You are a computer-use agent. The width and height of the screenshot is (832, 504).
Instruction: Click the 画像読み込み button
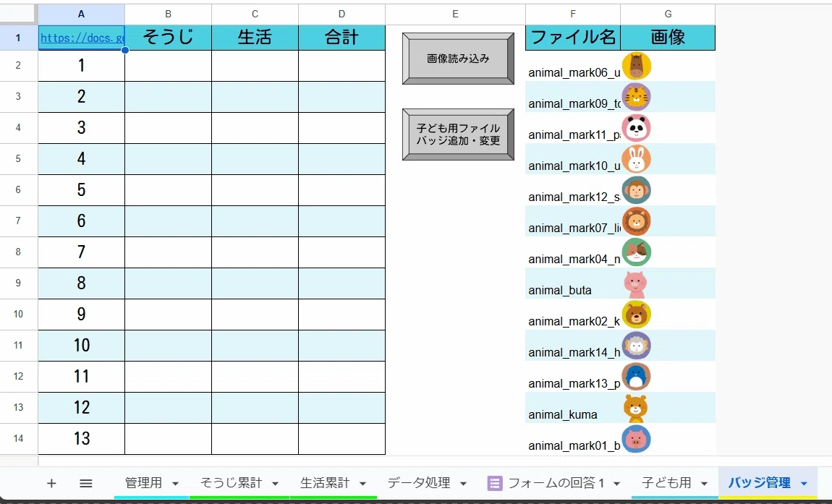(458, 59)
